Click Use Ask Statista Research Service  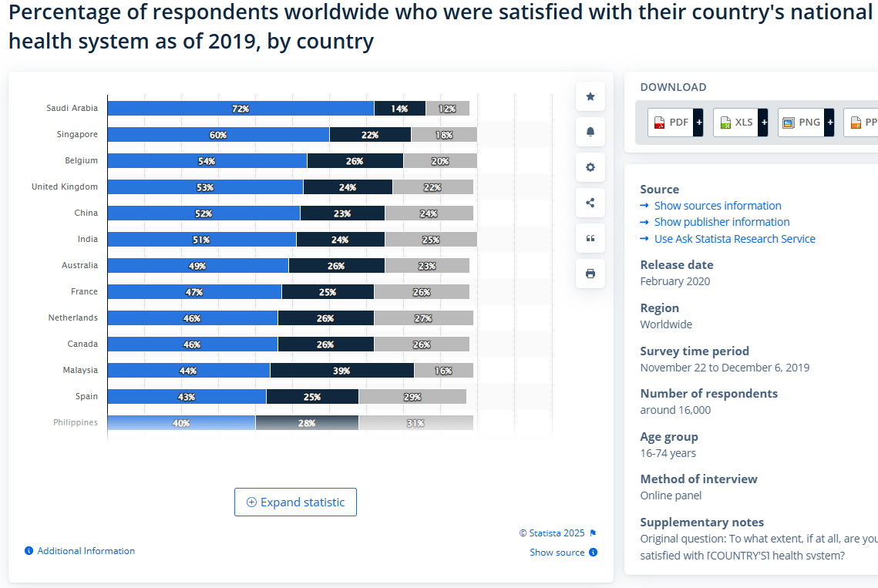[x=734, y=239]
